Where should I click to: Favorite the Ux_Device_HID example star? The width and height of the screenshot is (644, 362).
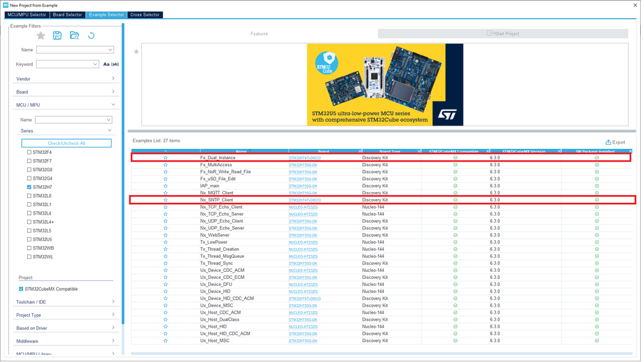(x=166, y=291)
